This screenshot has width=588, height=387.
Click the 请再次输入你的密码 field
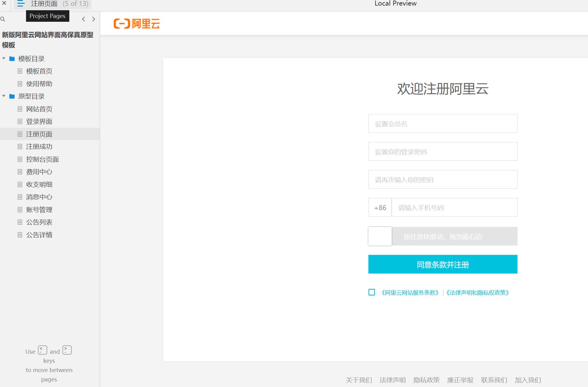pos(443,179)
